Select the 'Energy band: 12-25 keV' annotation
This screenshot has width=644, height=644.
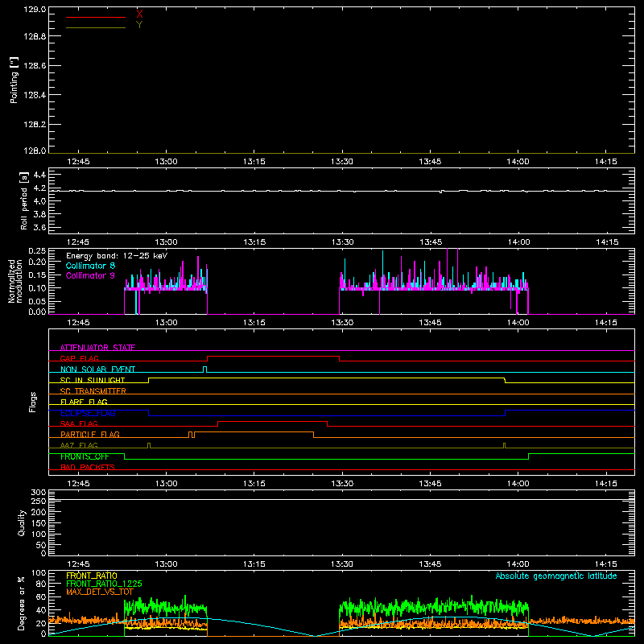click(117, 256)
